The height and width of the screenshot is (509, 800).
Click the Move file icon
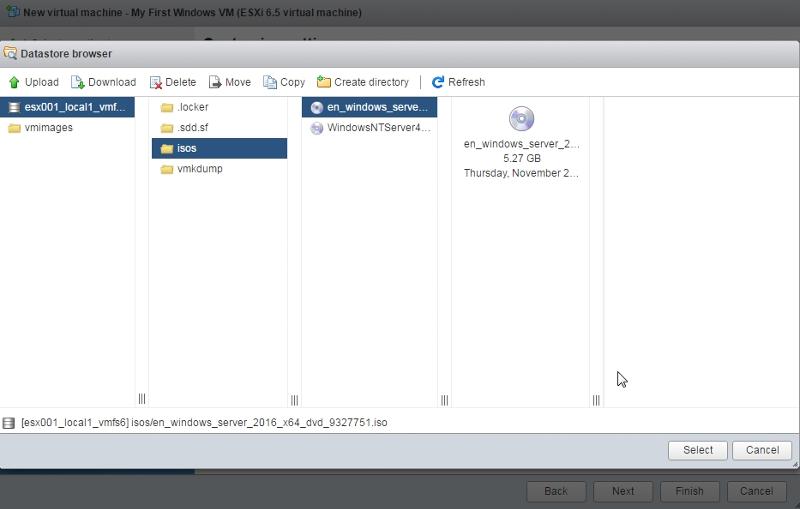(x=215, y=82)
